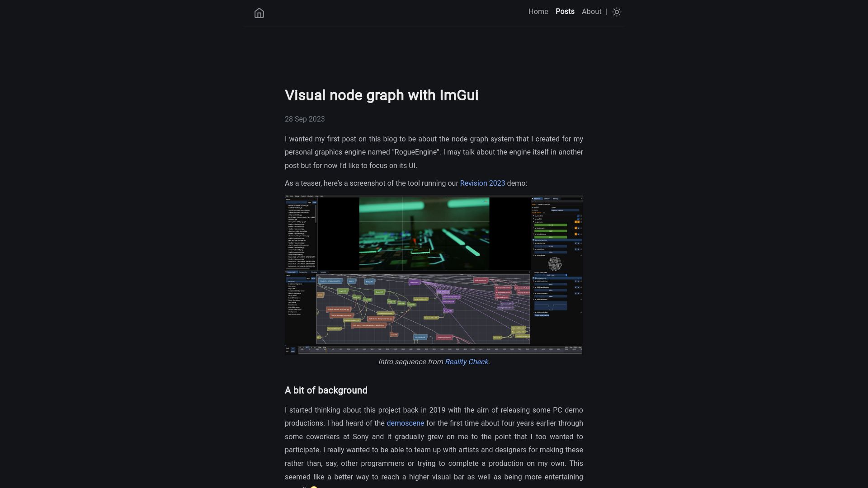The width and height of the screenshot is (868, 488).
Task: Click the date '28 Sep 2023'
Action: (305, 119)
